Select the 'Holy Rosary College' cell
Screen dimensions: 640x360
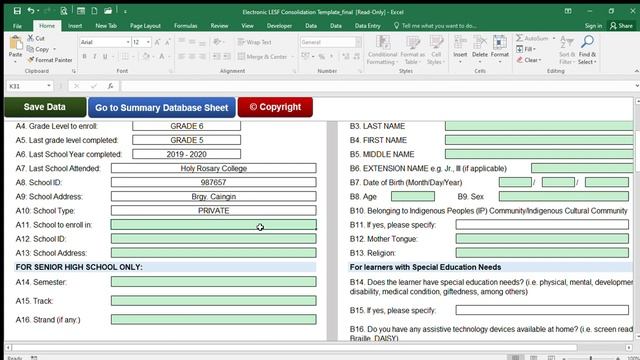(213, 168)
